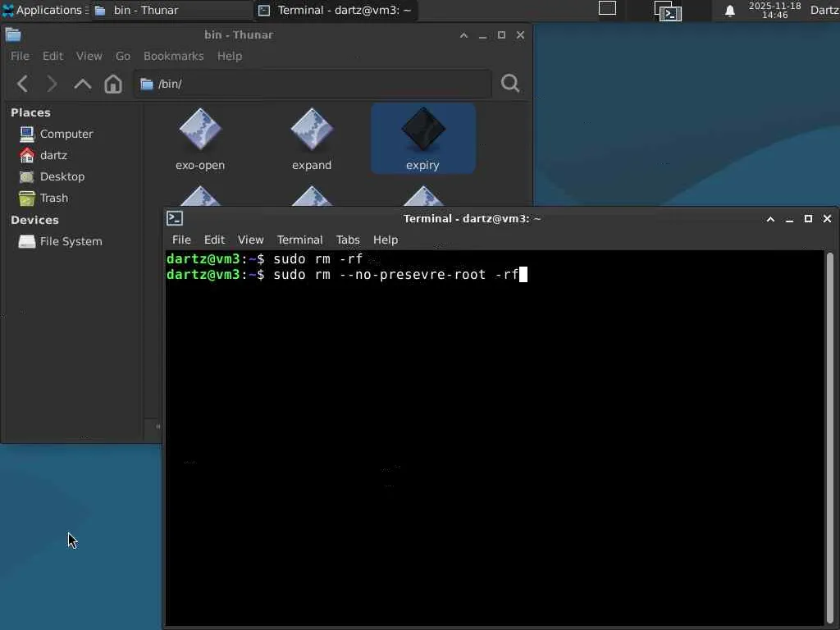This screenshot has height=630, width=840.
Task: Open Terminal window File menu
Action: [x=181, y=240]
